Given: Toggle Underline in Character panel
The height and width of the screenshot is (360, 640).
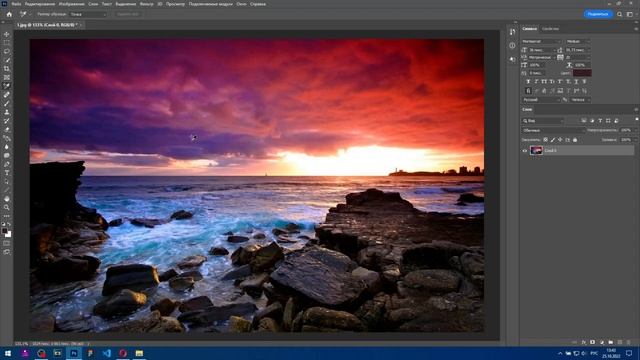Looking at the screenshot, I should (576, 82).
